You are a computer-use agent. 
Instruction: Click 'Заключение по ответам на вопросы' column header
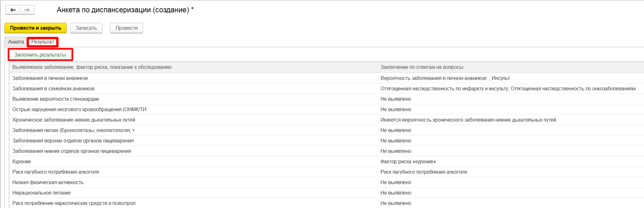click(422, 67)
